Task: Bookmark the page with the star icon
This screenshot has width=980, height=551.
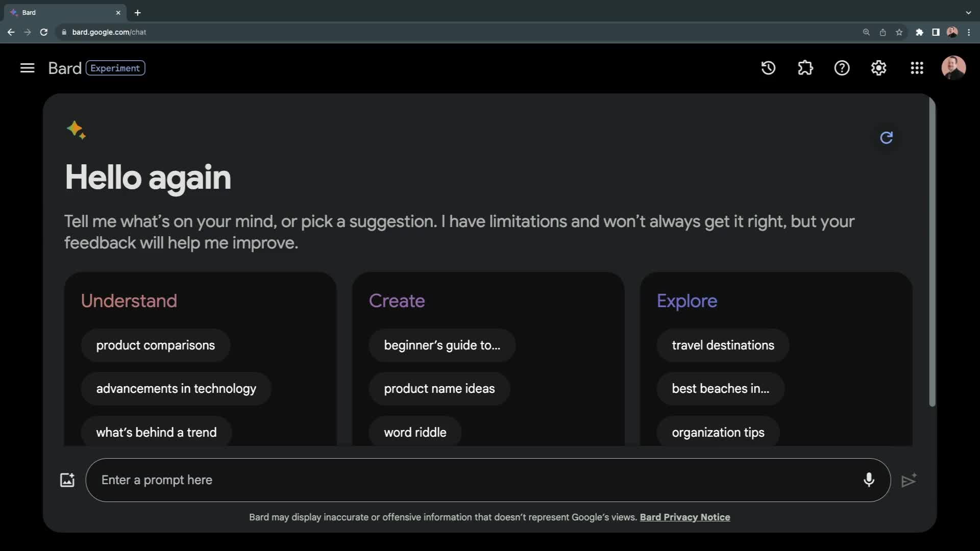Action: pyautogui.click(x=899, y=32)
